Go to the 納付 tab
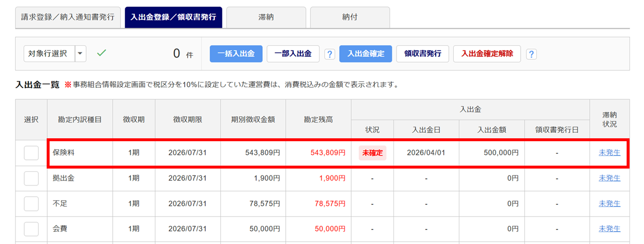The image size is (644, 244). [x=350, y=17]
